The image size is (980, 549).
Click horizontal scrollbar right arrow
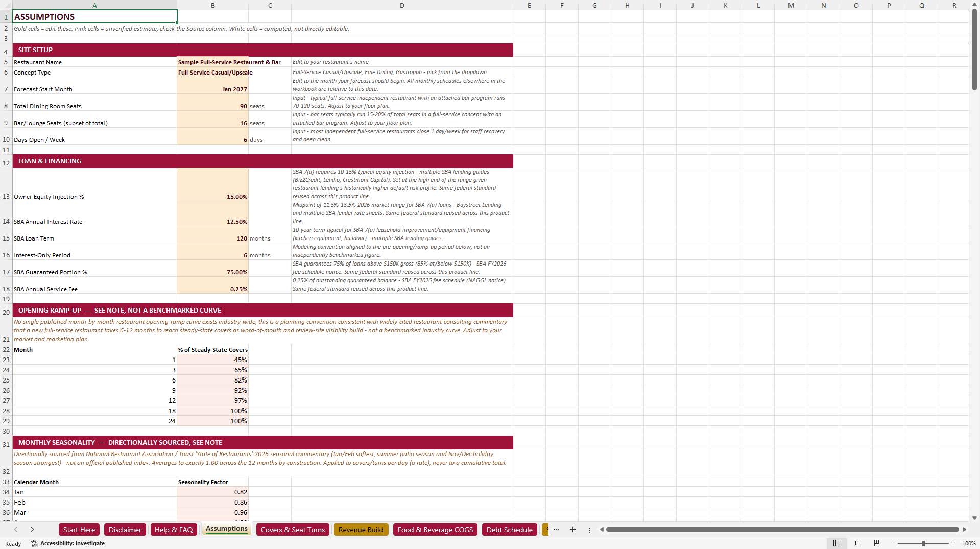[964, 530]
